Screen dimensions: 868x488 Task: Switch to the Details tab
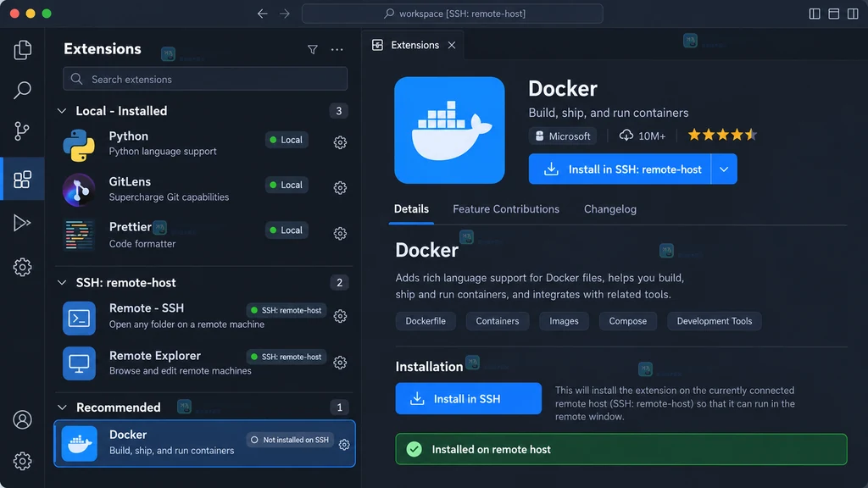pyautogui.click(x=411, y=209)
